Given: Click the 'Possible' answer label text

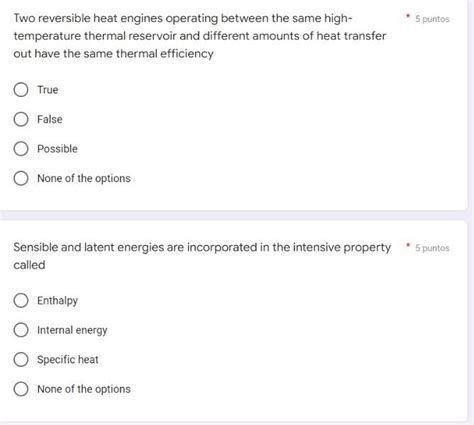Looking at the screenshot, I should [57, 149].
